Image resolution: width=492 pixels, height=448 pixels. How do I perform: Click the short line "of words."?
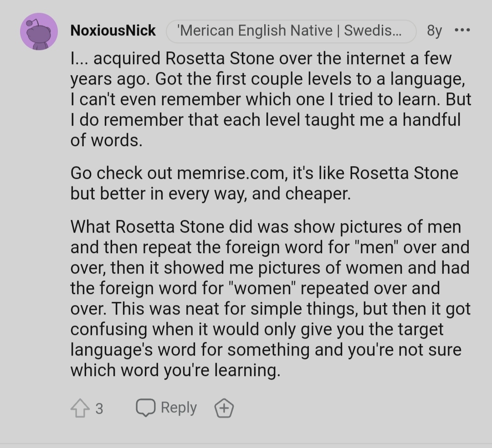(x=106, y=140)
